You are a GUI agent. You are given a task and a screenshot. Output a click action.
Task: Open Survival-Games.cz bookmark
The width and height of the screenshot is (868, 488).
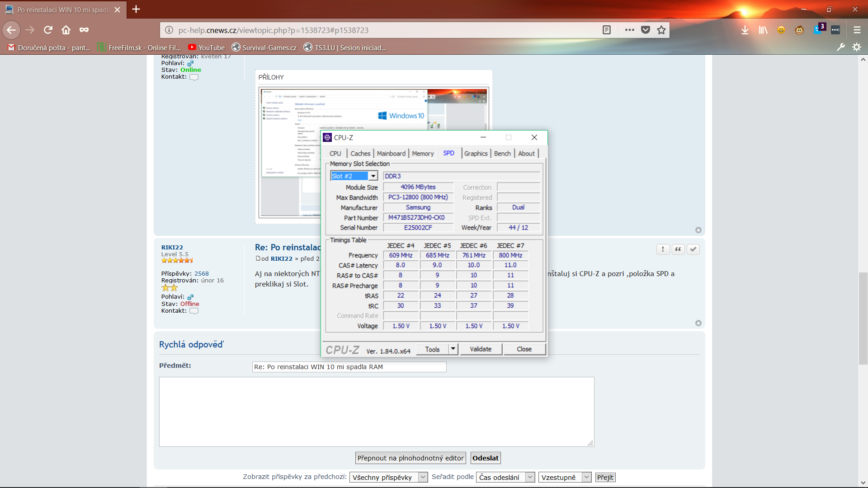pyautogui.click(x=264, y=47)
